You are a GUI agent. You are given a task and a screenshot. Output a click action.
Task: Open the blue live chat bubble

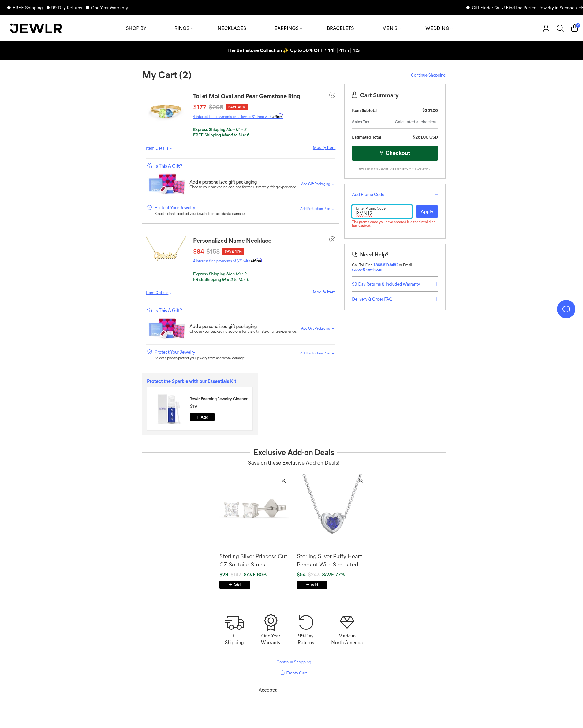566,309
